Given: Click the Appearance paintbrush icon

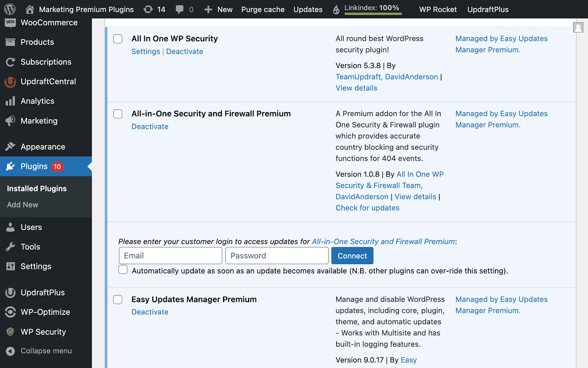Looking at the screenshot, I should pos(10,146).
